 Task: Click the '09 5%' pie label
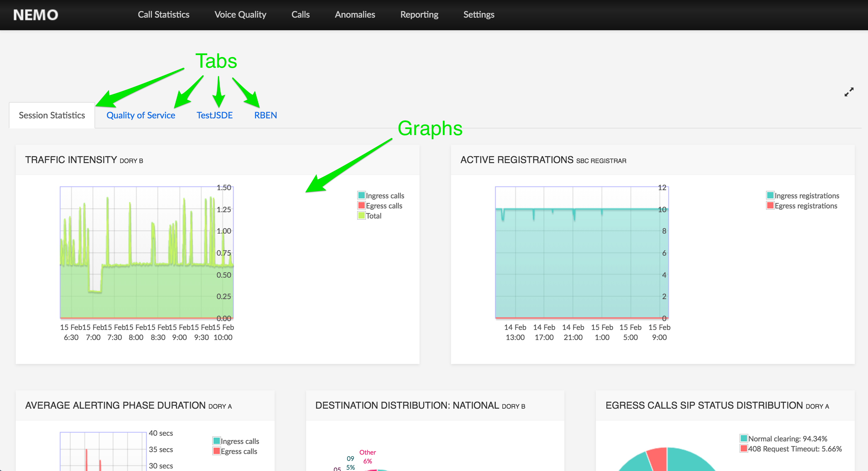[x=351, y=463]
